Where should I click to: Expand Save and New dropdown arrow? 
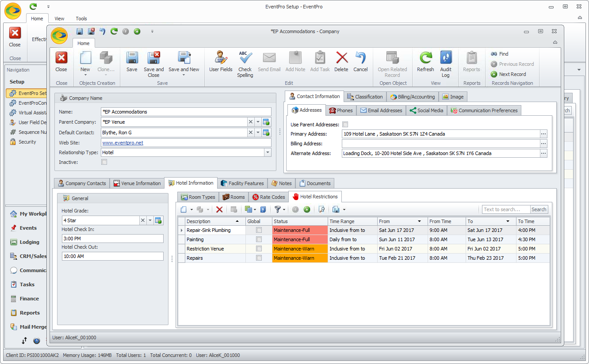pyautogui.click(x=184, y=75)
